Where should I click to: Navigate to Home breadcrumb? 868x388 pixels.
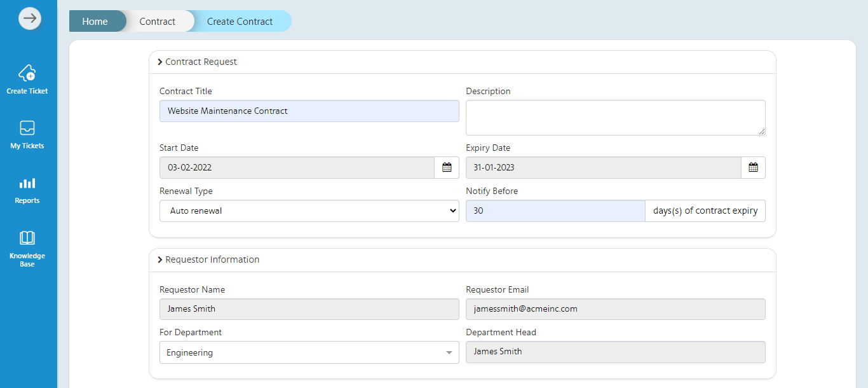(x=95, y=22)
